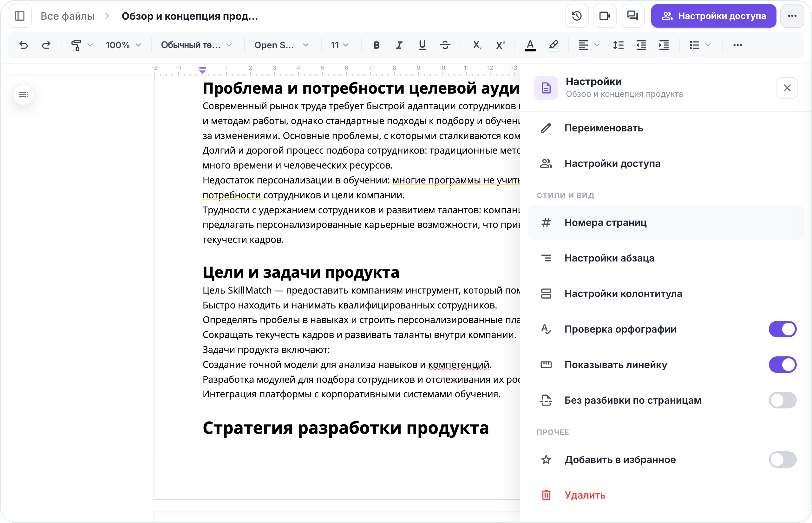Decrease paragraph indent
This screenshot has height=523, width=812.
[641, 45]
